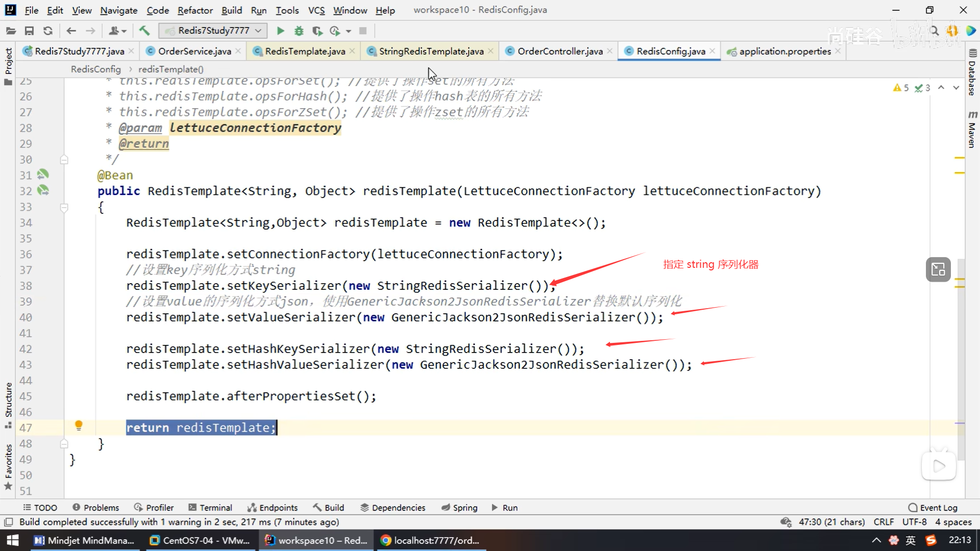The image size is (980, 551).
Task: Open the profiler run options dropdown arrow
Action: [x=349, y=31]
